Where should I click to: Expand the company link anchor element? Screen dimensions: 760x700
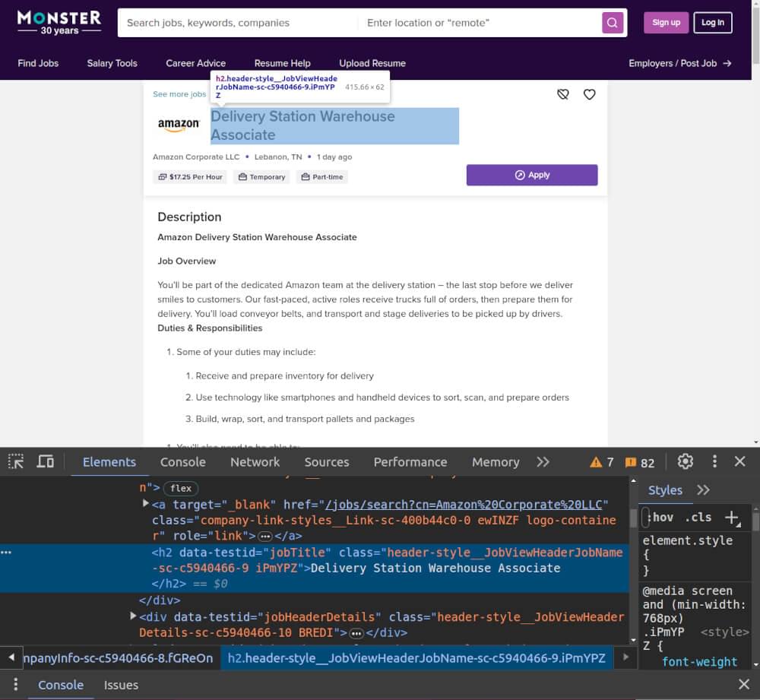tap(144, 503)
